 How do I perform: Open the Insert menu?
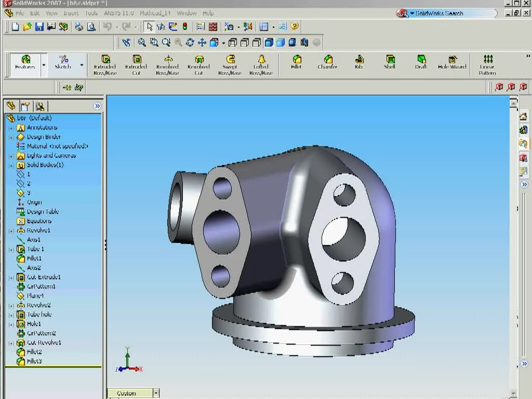pyautogui.click(x=71, y=13)
